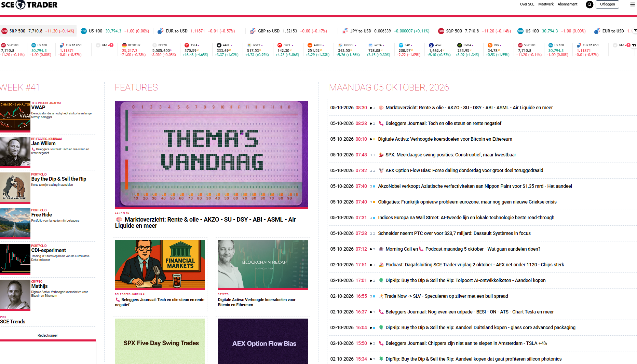Open the Abonnement menu item

[x=567, y=4]
